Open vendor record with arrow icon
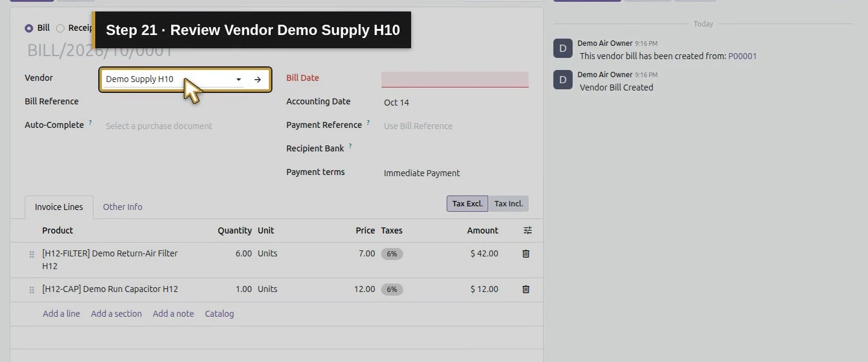This screenshot has height=362, width=868. (x=257, y=80)
